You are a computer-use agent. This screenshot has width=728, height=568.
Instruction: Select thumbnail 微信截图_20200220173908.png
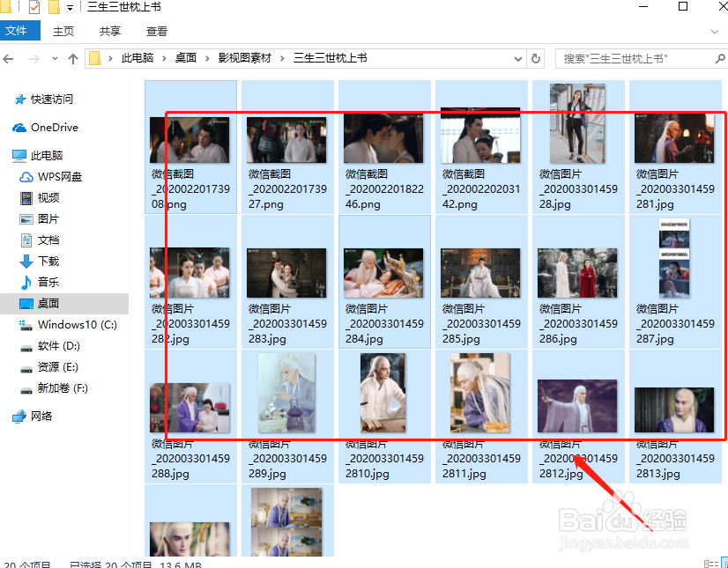(189, 140)
